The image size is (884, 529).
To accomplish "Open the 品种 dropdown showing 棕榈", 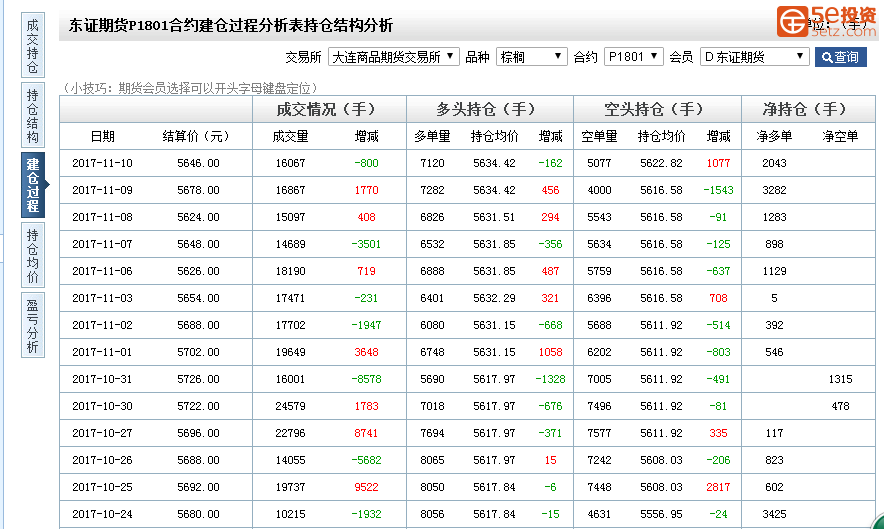I will (531, 56).
